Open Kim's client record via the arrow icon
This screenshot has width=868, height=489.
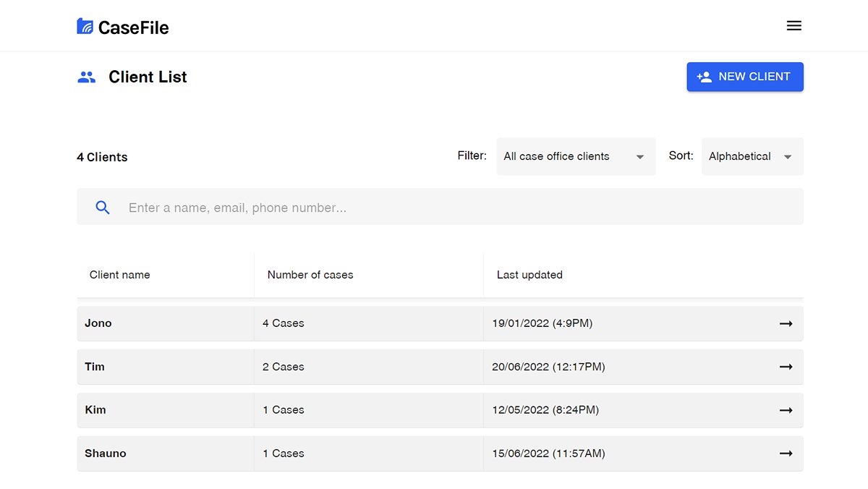[786, 410]
